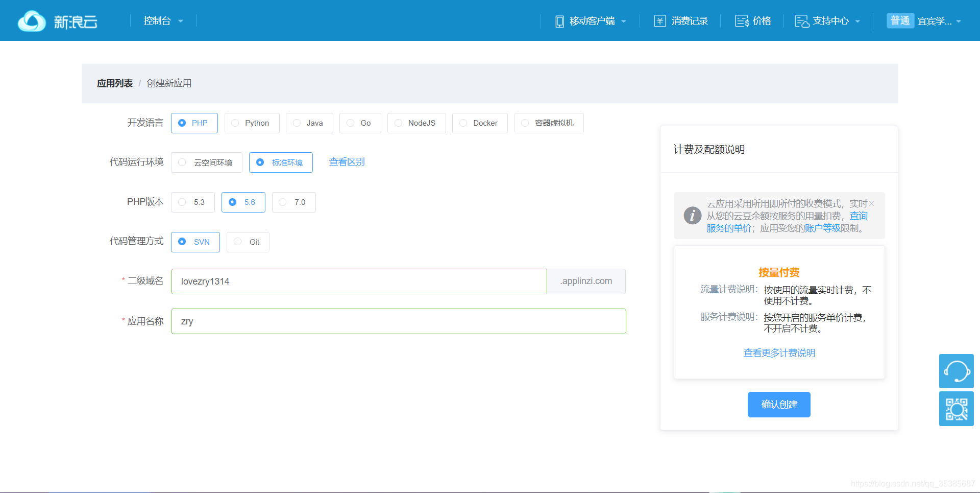Click the 按量付费 heading
Viewport: 980px width, 493px height.
tap(779, 272)
